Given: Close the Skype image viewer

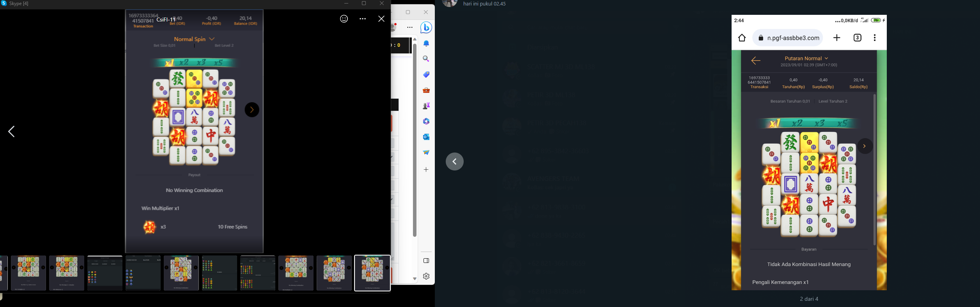Looking at the screenshot, I should click(x=381, y=19).
